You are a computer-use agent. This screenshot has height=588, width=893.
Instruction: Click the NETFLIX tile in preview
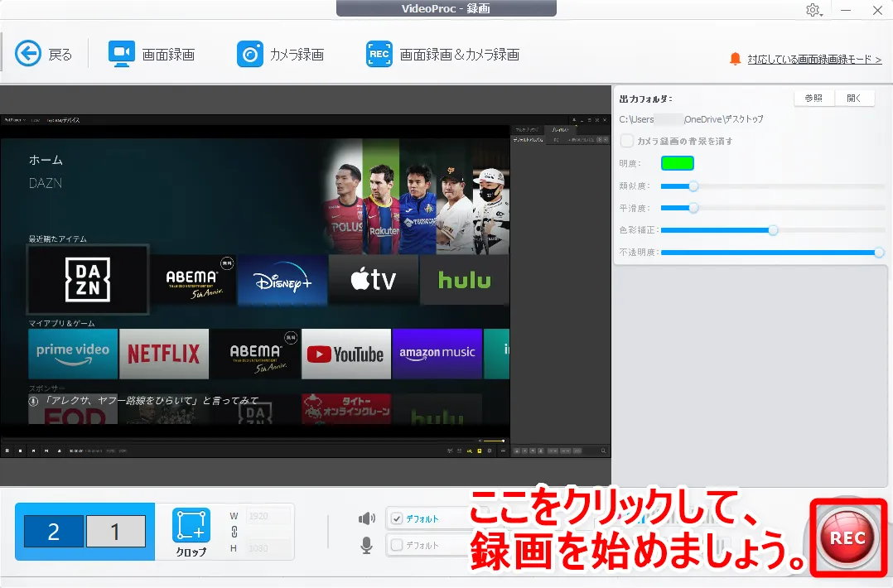pos(164,354)
